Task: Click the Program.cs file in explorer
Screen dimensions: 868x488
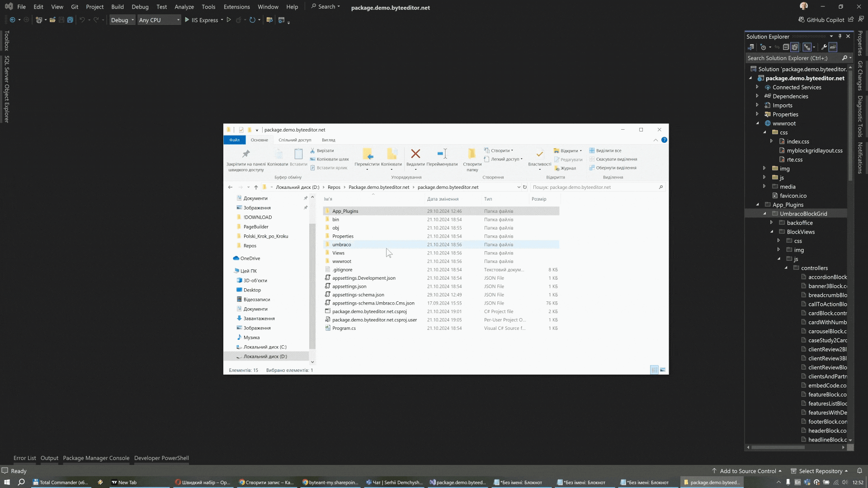Action: coord(344,328)
